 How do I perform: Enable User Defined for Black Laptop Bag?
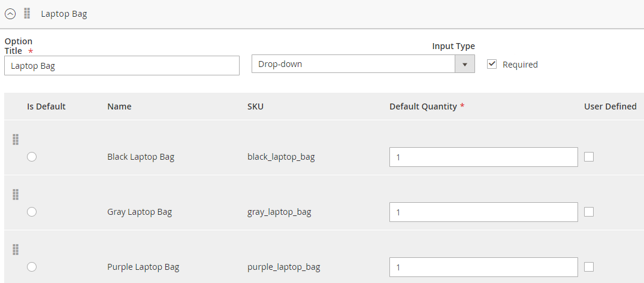pyautogui.click(x=589, y=157)
